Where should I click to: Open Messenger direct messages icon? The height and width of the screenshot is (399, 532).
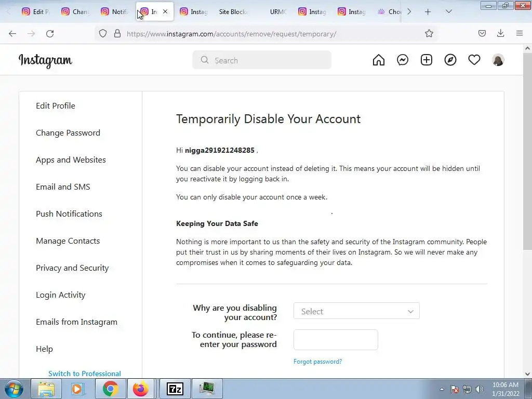pyautogui.click(x=403, y=60)
